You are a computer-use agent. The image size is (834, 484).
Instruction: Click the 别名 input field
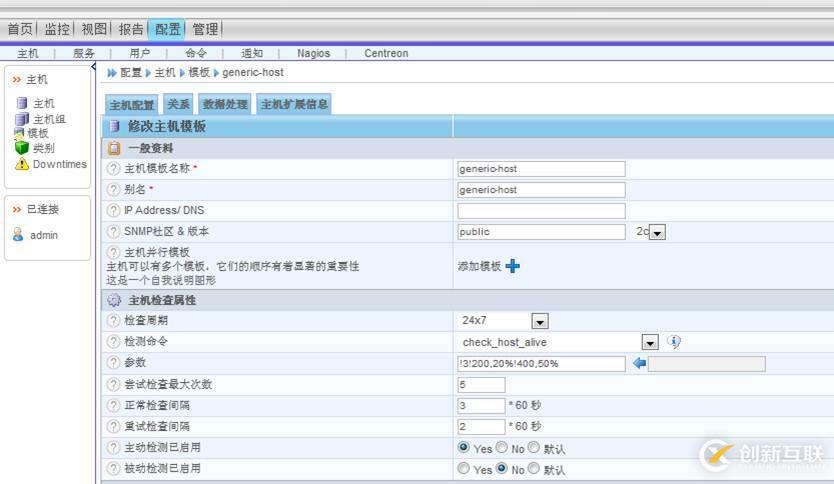pyautogui.click(x=541, y=190)
